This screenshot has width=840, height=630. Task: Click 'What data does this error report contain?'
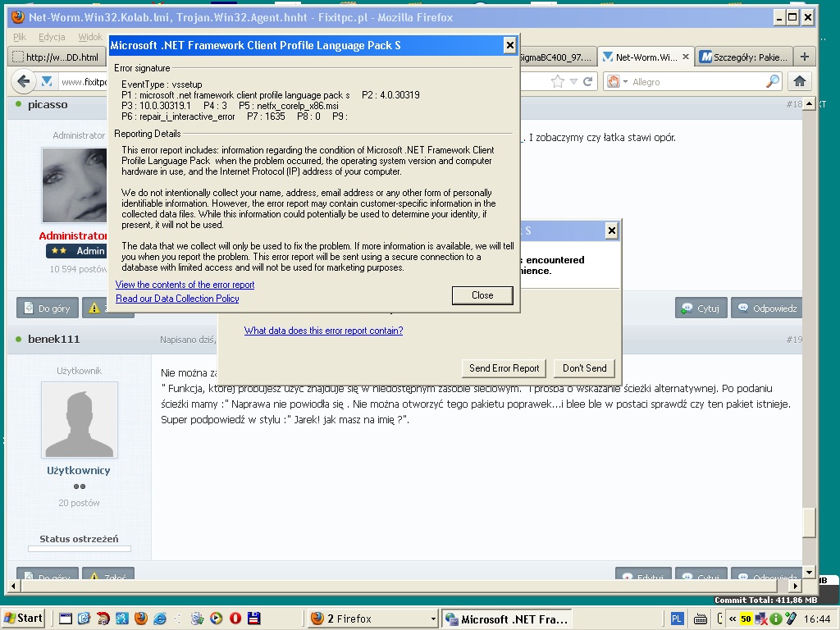pyautogui.click(x=323, y=331)
